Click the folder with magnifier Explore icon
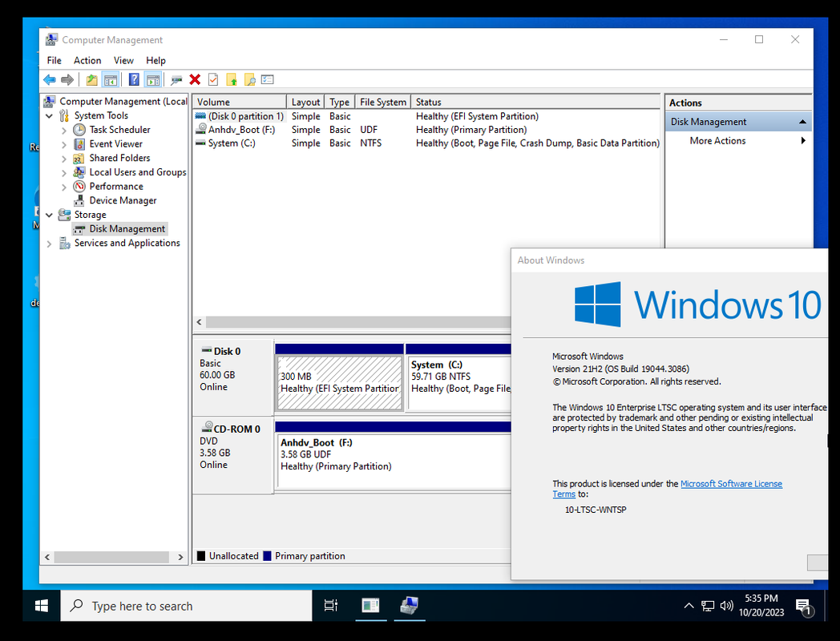Image resolution: width=840 pixels, height=641 pixels. click(x=249, y=80)
